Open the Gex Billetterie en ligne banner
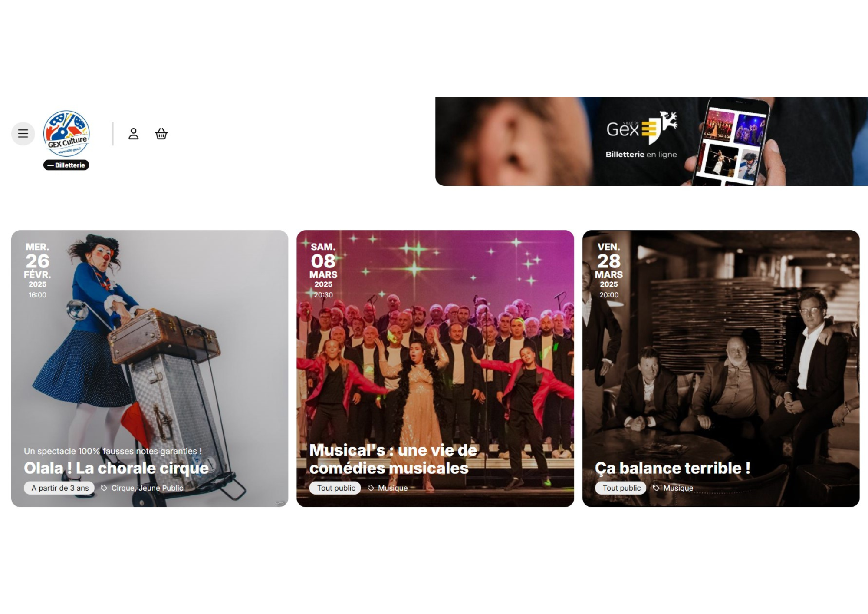The height and width of the screenshot is (614, 868). point(651,141)
